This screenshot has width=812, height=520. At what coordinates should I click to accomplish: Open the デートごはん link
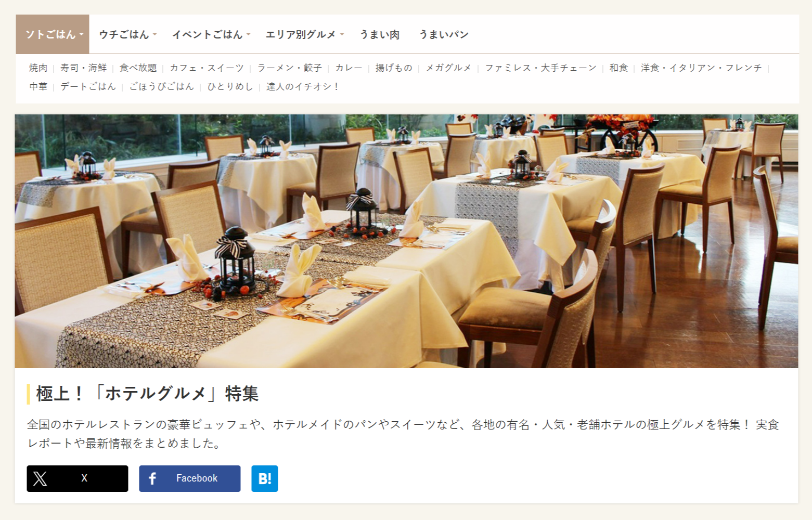pos(88,86)
